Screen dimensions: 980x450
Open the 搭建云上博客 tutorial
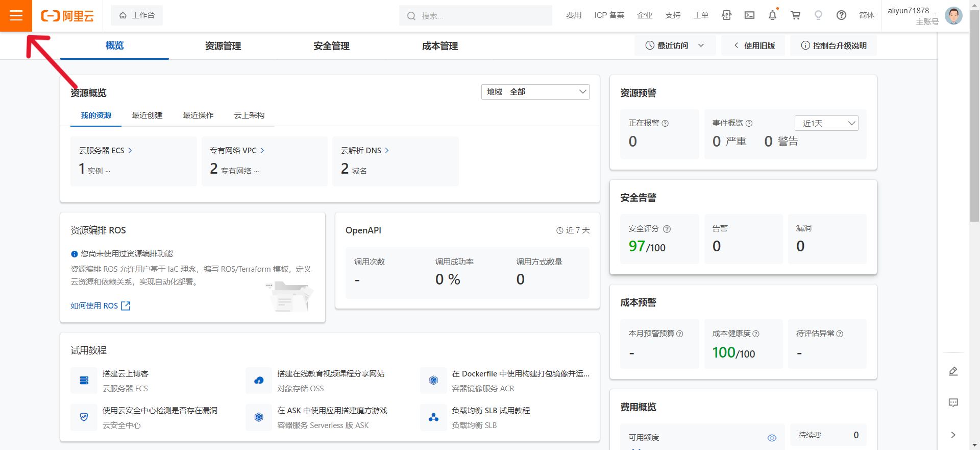pos(126,374)
